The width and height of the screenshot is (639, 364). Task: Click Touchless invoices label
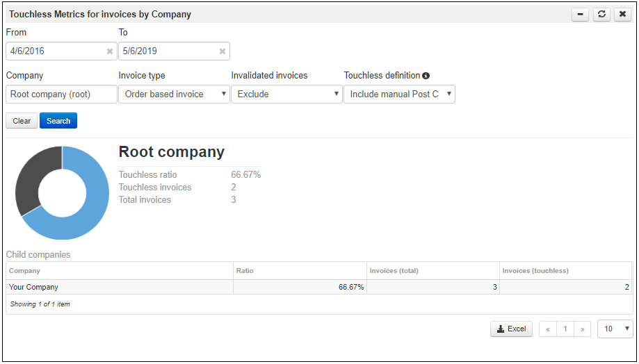pos(155,188)
